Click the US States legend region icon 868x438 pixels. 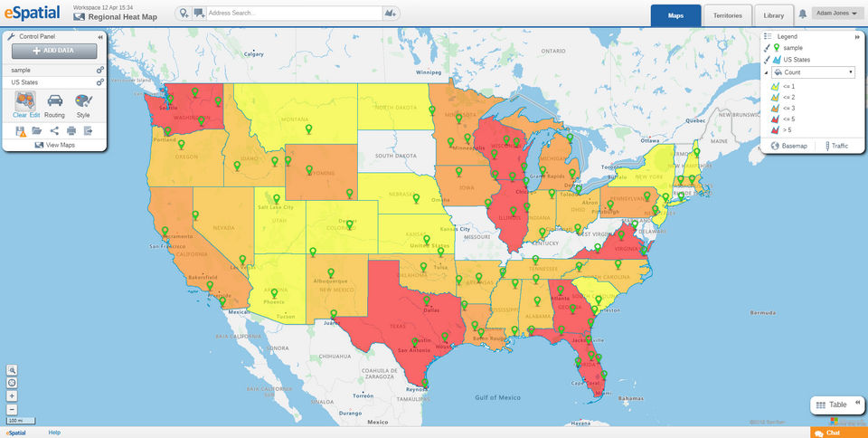pos(778,60)
